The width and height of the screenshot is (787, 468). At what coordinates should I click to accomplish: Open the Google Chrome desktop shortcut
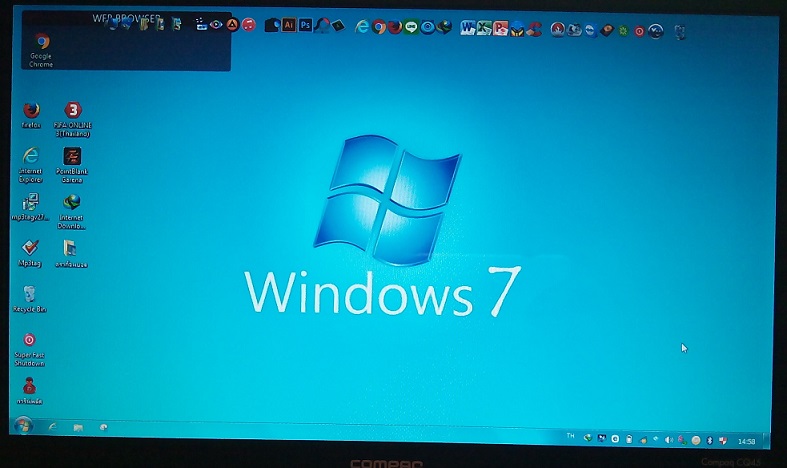pyautogui.click(x=41, y=50)
